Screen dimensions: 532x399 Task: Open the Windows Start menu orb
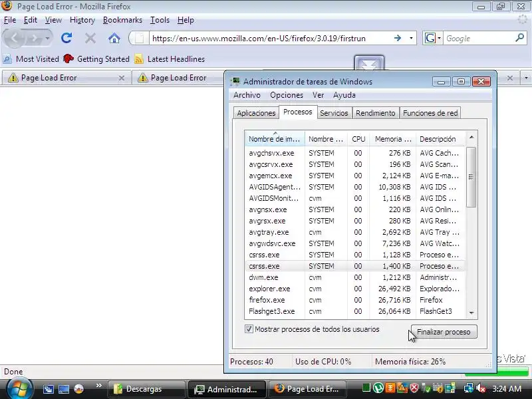(19, 388)
